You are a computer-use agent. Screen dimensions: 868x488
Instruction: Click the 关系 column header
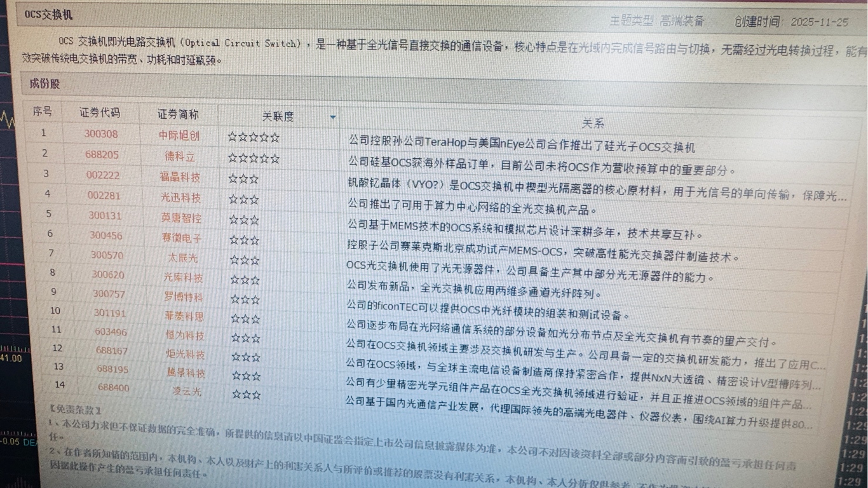click(593, 123)
